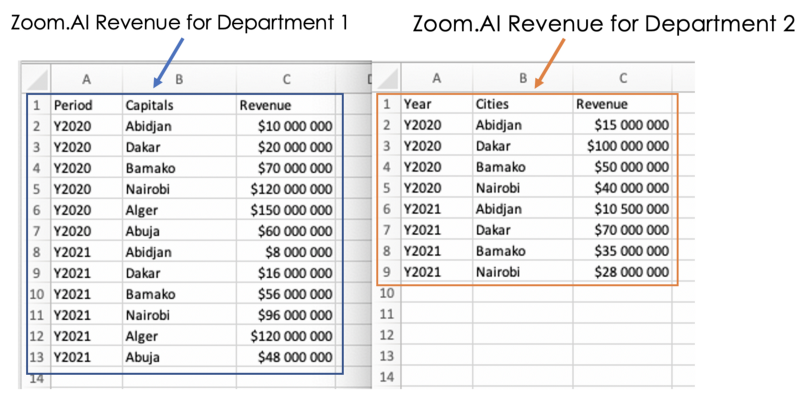Viewport: 800px width, 396px height.
Task: Select the $10 000 000 revenue cell
Action: pyautogui.click(x=286, y=126)
